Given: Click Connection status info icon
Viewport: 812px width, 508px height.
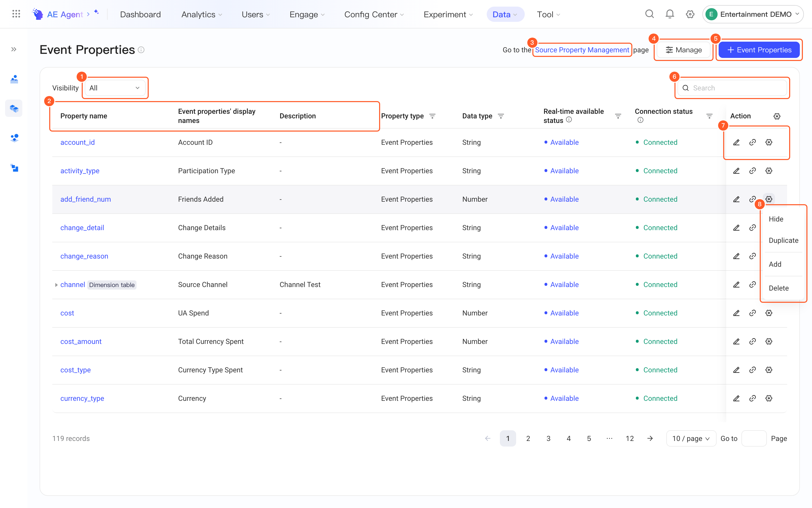Looking at the screenshot, I should [640, 120].
